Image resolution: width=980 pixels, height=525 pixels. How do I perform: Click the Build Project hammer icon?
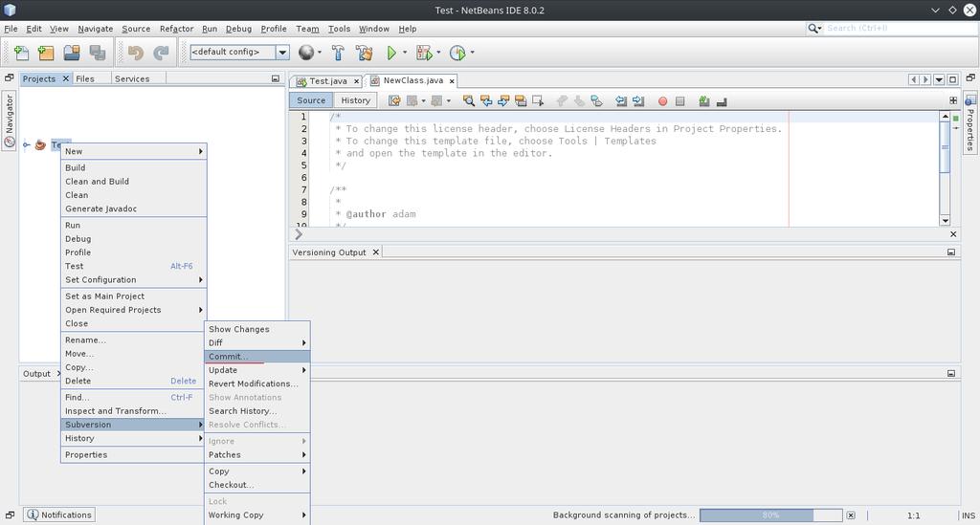click(x=338, y=53)
